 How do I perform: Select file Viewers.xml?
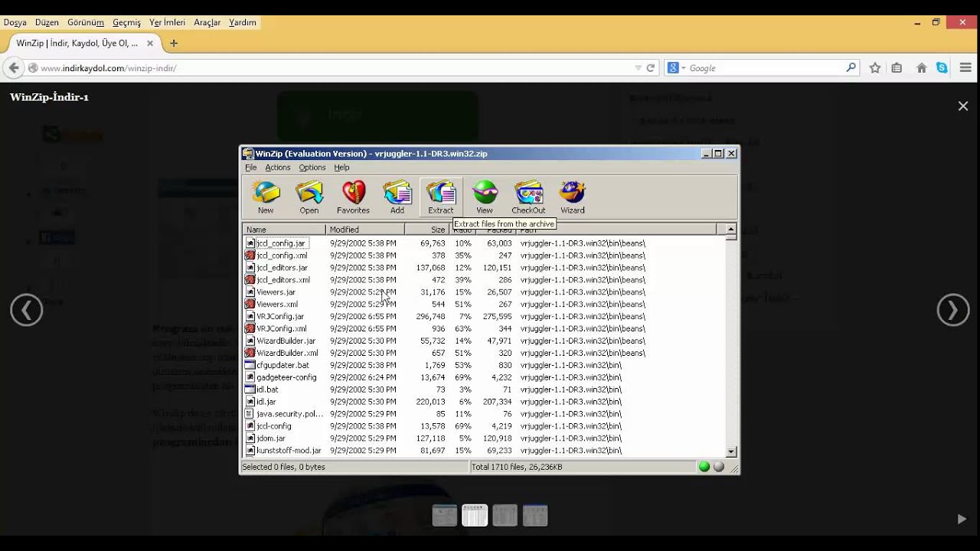pyautogui.click(x=271, y=305)
